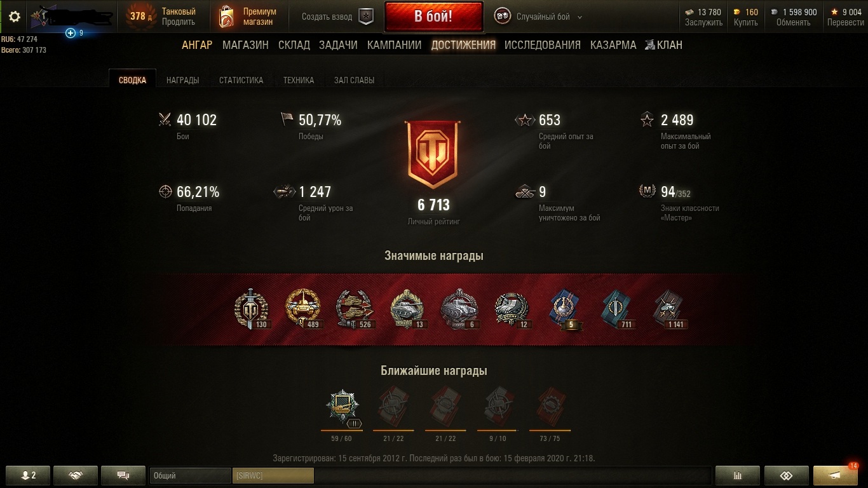Start battle with the В бой! button
The width and height of the screenshot is (868, 488).
(x=433, y=17)
